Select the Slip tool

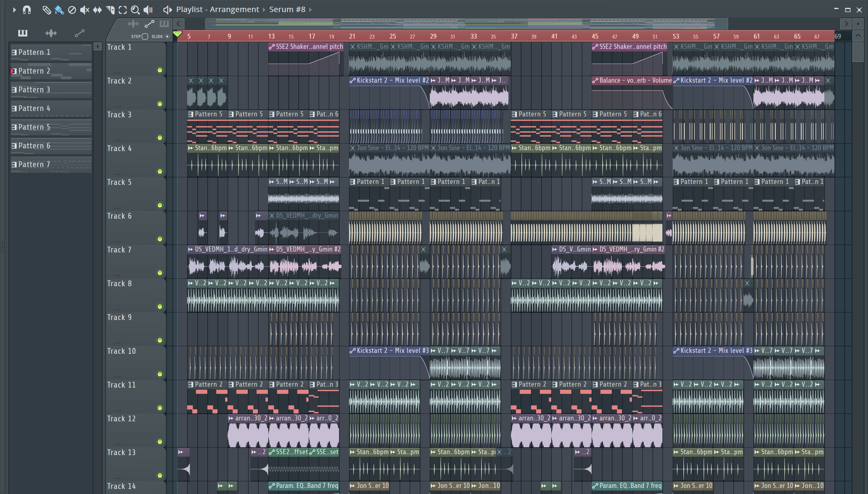point(97,10)
